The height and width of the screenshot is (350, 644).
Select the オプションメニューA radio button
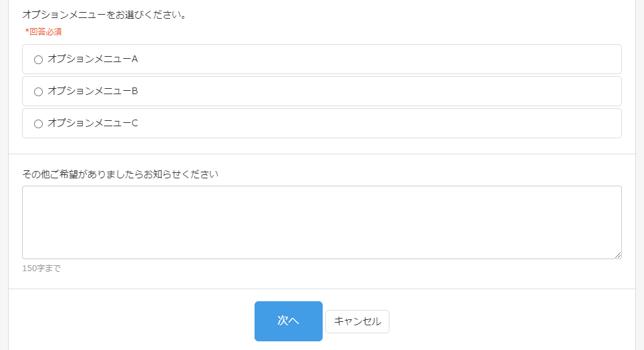tap(38, 59)
